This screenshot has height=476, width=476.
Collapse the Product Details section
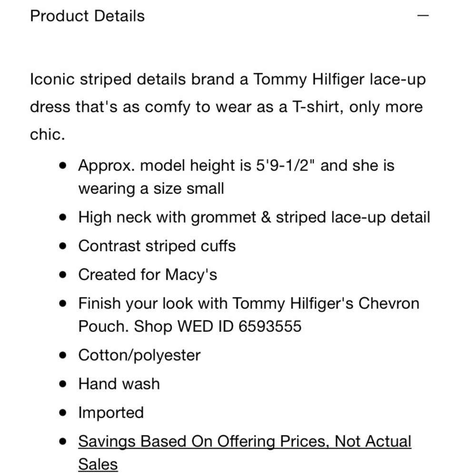[x=423, y=15]
